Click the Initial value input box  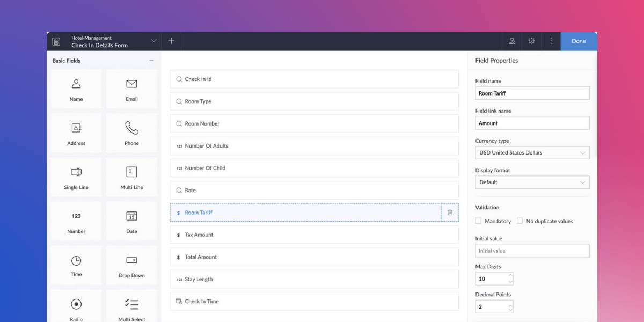tap(532, 251)
